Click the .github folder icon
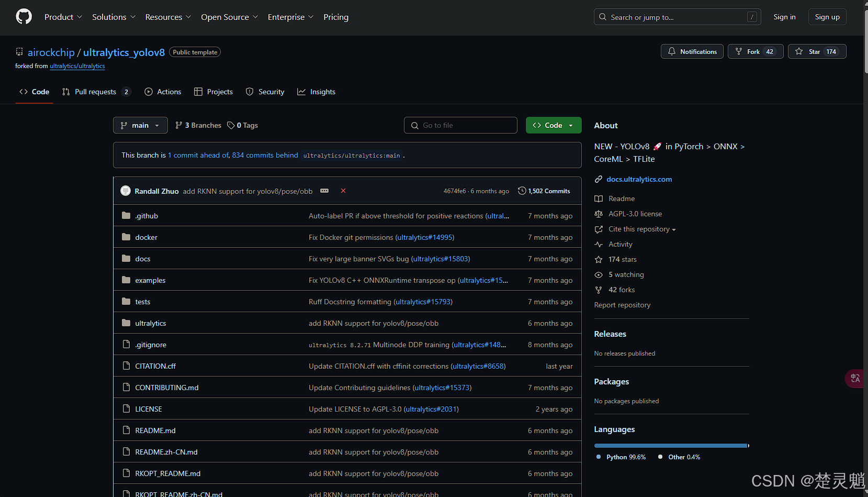 [126, 215]
